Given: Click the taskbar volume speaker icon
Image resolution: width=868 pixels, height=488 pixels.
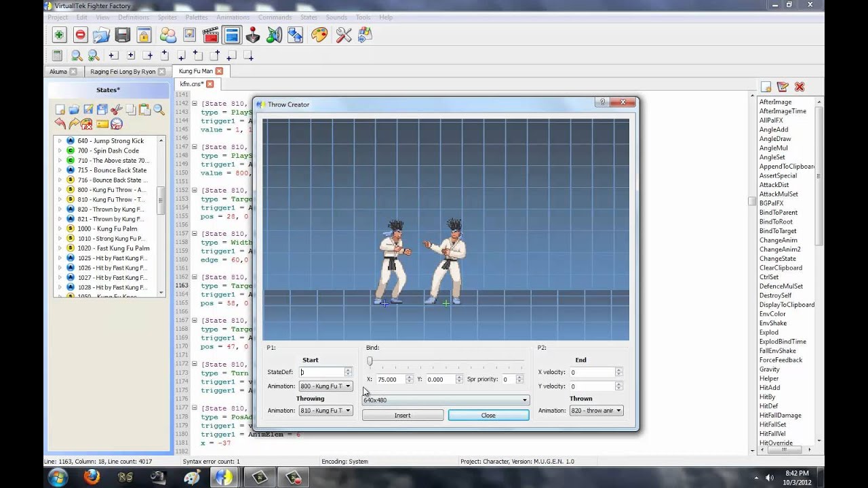Looking at the screenshot, I should point(769,477).
